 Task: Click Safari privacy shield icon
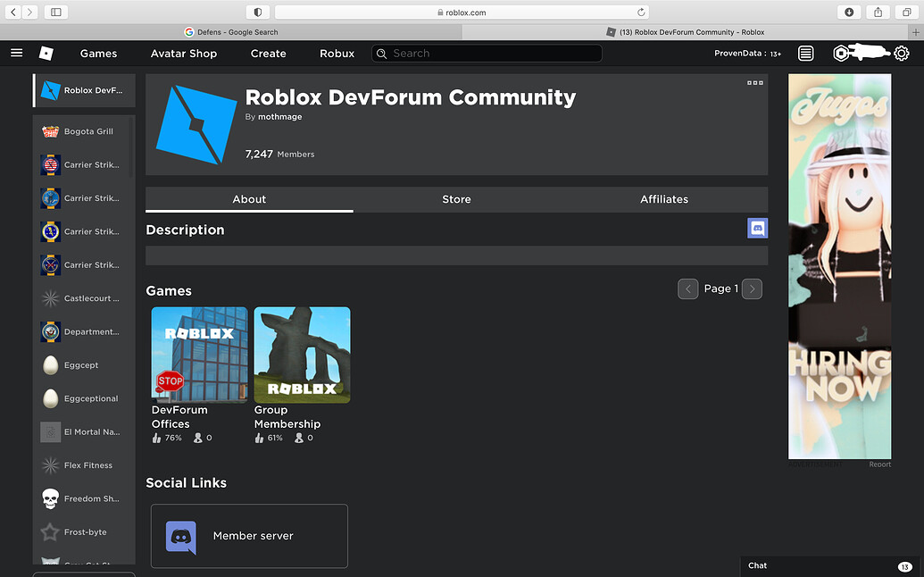point(257,12)
